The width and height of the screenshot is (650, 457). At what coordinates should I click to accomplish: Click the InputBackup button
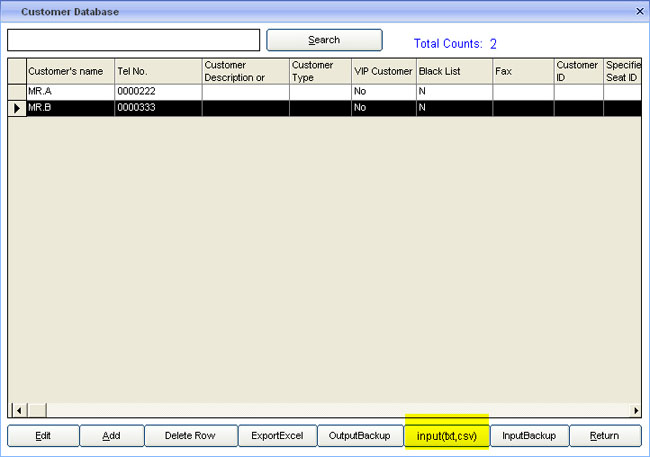point(528,436)
